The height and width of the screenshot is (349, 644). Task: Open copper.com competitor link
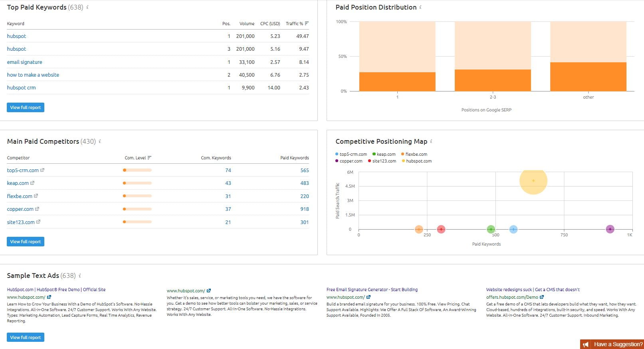(x=20, y=209)
